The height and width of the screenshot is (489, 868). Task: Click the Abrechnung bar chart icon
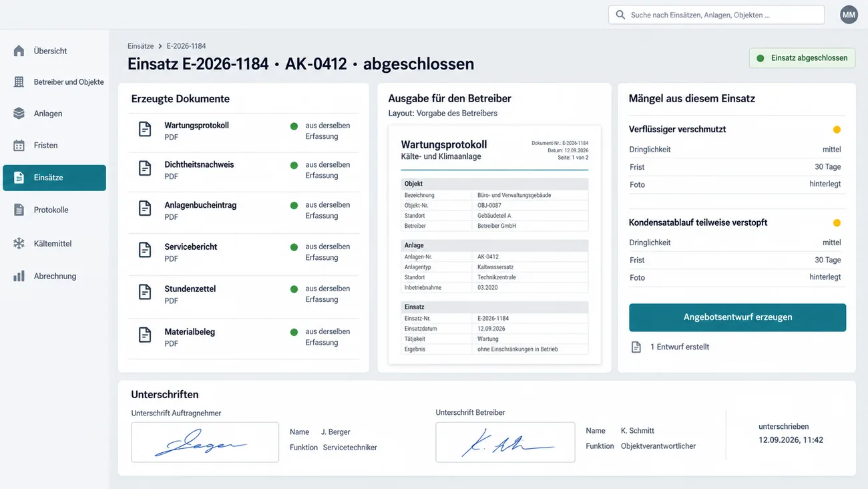(19, 276)
